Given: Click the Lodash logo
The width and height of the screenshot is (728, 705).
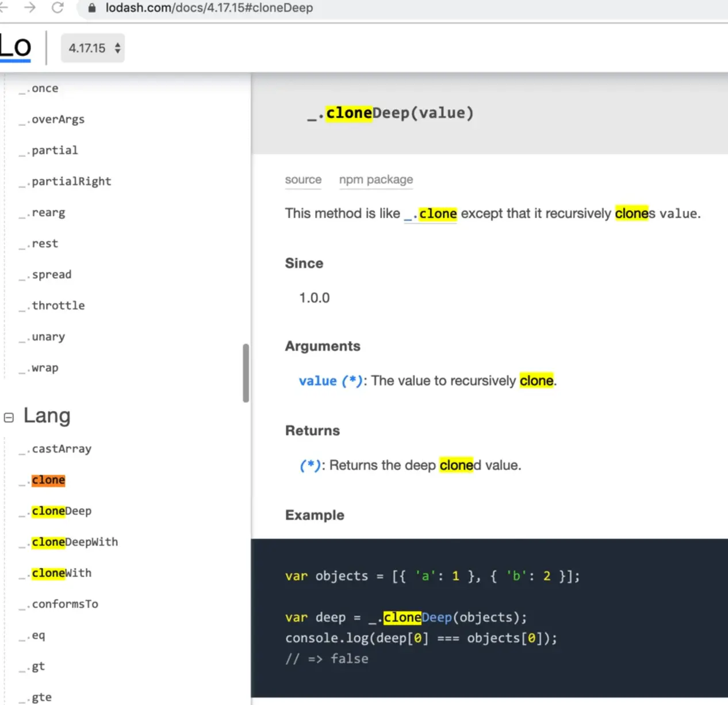Looking at the screenshot, I should tap(16, 47).
